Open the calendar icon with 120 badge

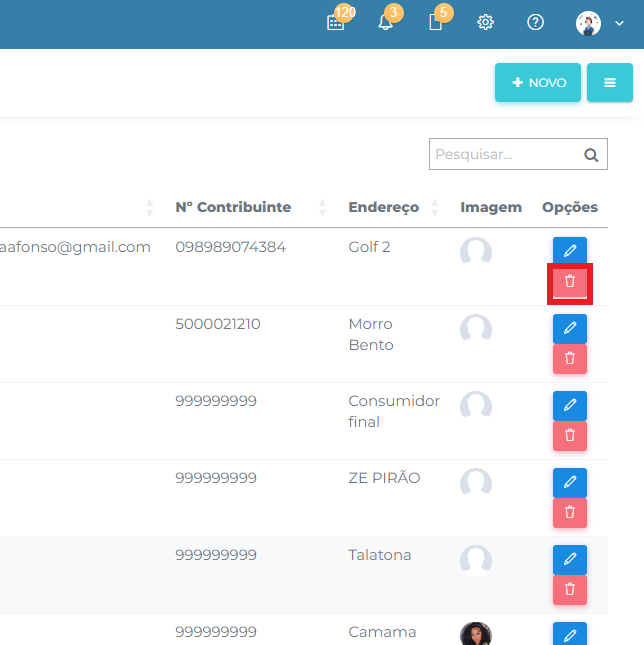coord(335,23)
